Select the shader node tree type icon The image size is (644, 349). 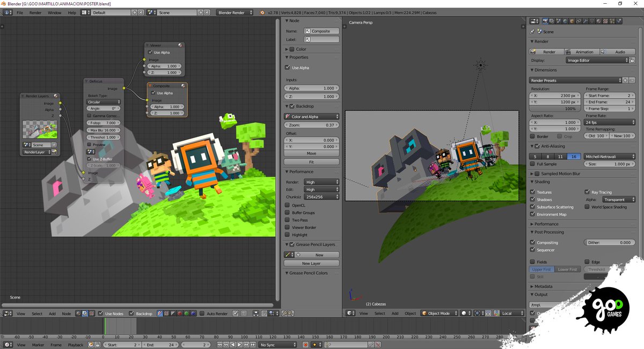78,314
